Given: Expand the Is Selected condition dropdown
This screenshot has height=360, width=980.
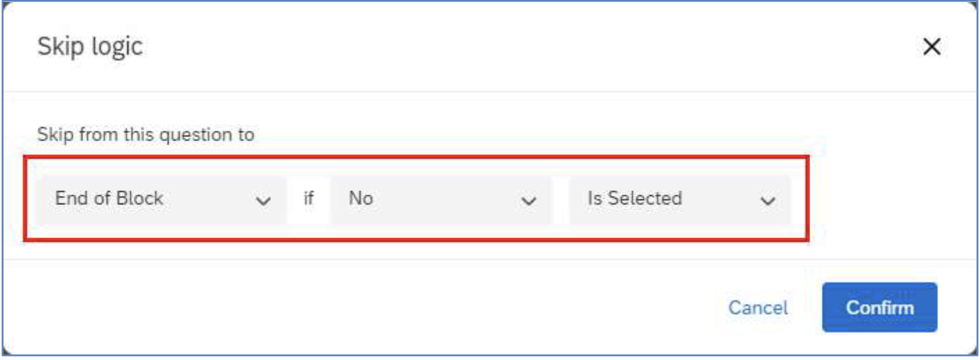Looking at the screenshot, I should click(x=680, y=199).
